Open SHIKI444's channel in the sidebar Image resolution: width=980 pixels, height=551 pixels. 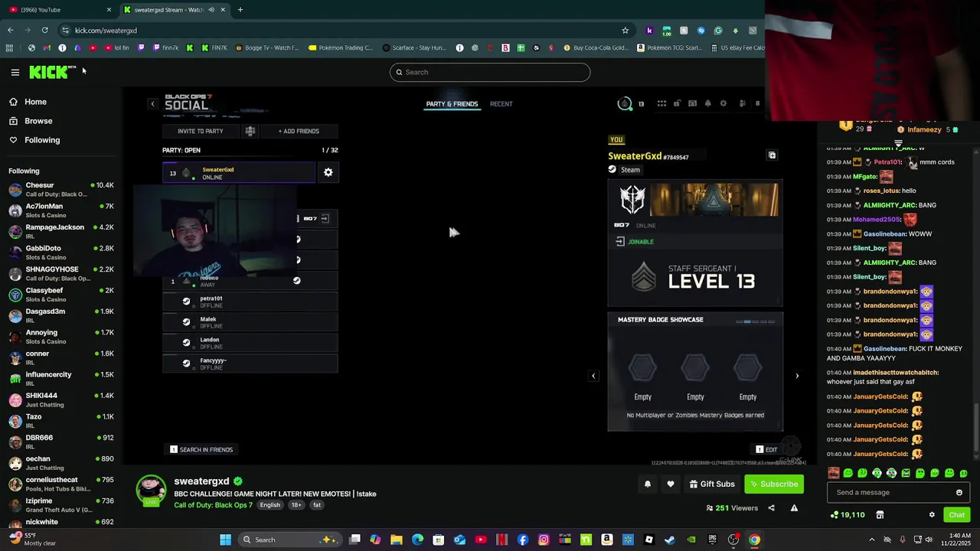(61, 399)
